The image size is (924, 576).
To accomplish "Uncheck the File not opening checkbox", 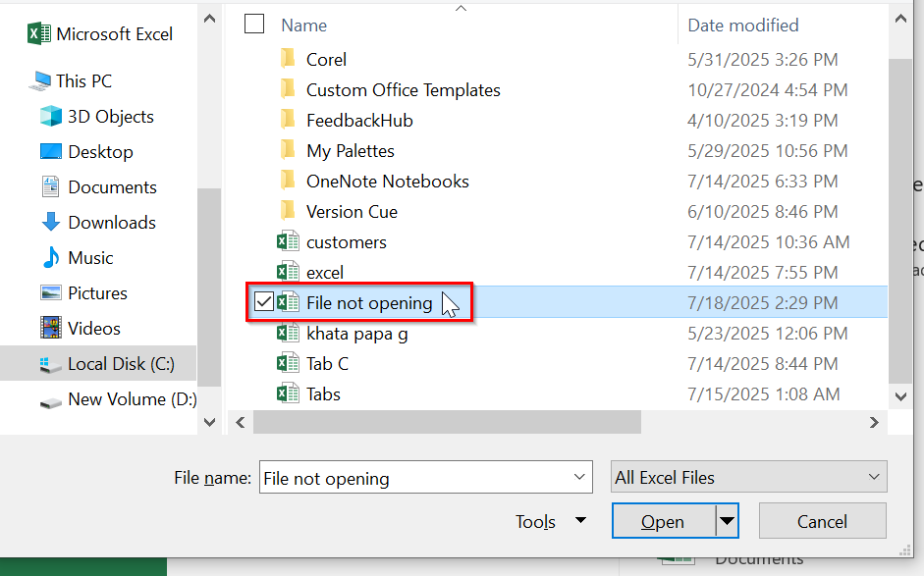I will tap(264, 302).
